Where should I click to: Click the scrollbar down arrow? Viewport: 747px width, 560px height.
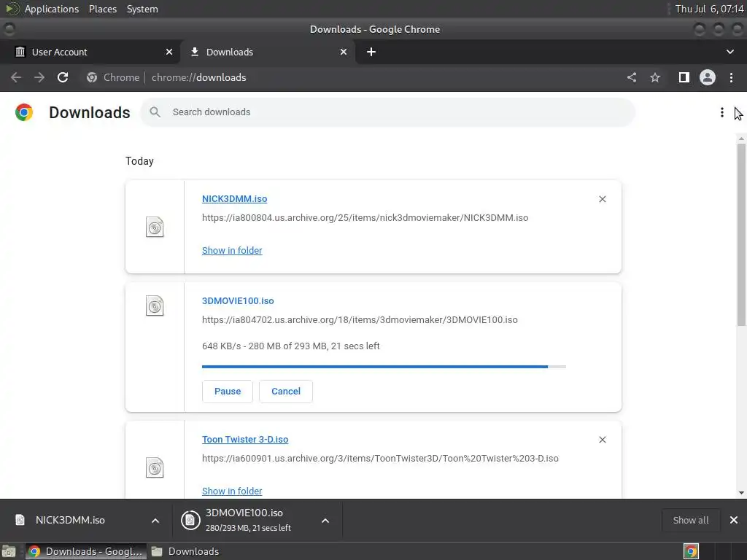tap(741, 493)
